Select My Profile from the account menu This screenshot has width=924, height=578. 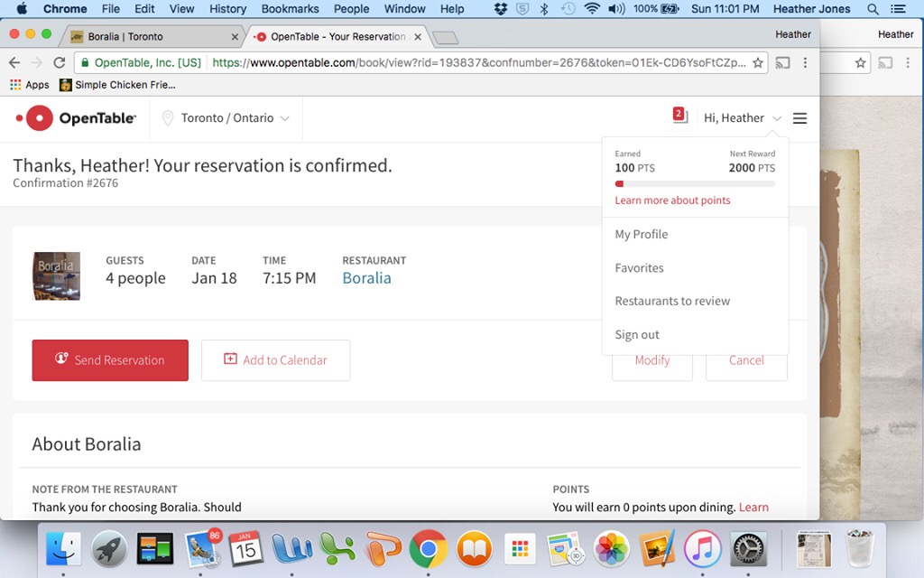(x=642, y=234)
